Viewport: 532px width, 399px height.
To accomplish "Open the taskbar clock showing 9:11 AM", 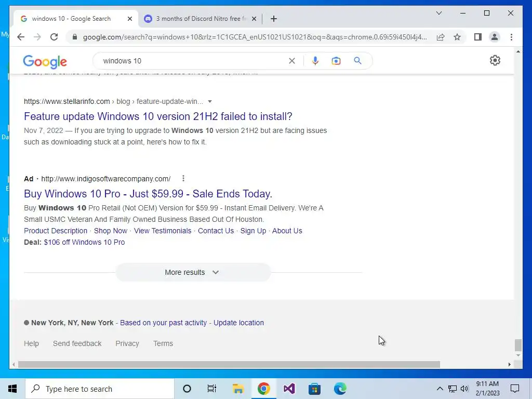I will tap(487, 389).
